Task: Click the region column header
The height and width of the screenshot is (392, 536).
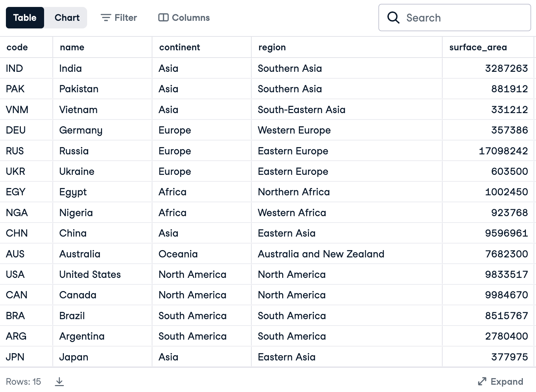Action: 272,47
